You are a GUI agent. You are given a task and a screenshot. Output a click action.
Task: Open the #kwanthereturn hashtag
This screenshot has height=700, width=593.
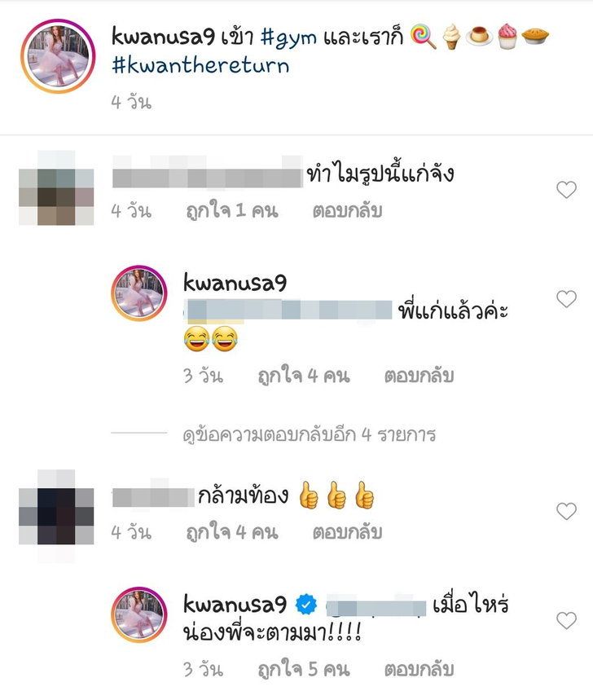pyautogui.click(x=200, y=66)
